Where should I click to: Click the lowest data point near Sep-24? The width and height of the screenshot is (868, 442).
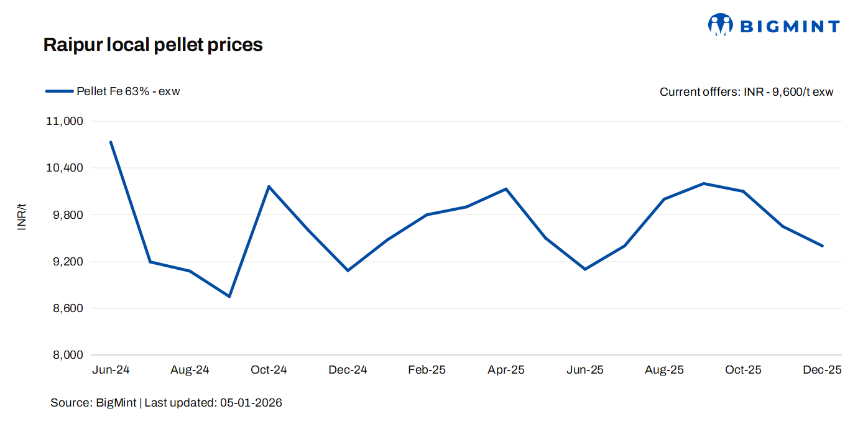[229, 297]
